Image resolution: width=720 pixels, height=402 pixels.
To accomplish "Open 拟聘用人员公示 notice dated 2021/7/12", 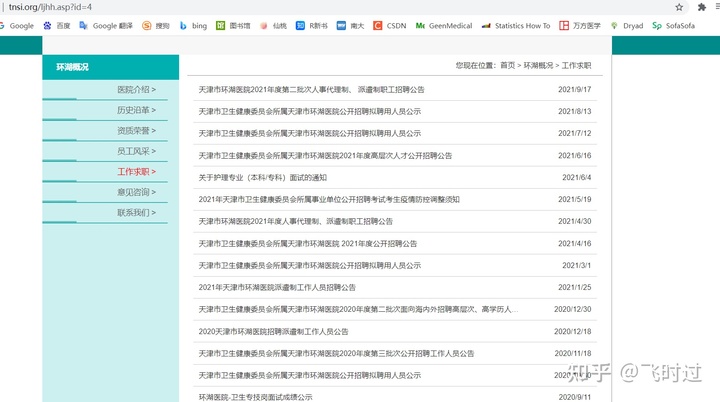I will coord(309,134).
